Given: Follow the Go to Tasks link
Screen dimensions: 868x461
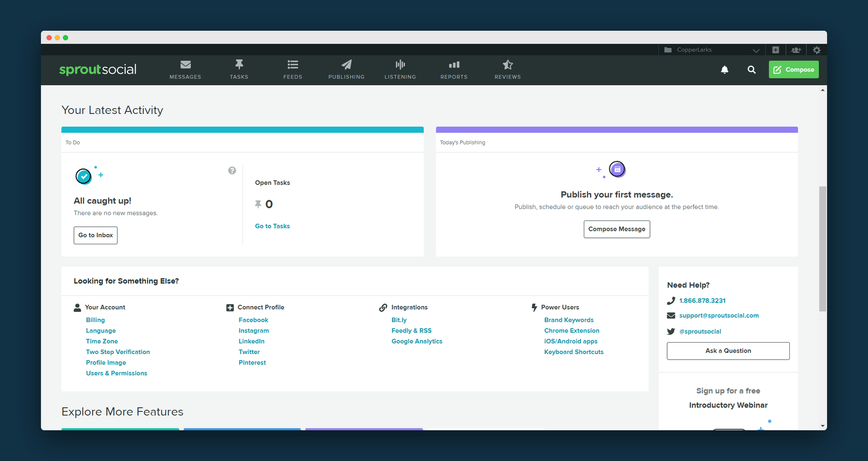Looking at the screenshot, I should [x=272, y=226].
